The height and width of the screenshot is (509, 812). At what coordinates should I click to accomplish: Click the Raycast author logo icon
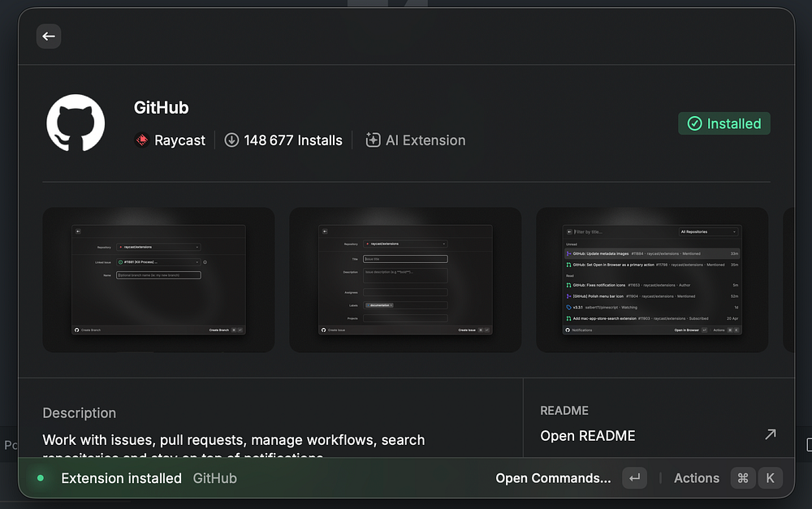point(141,140)
